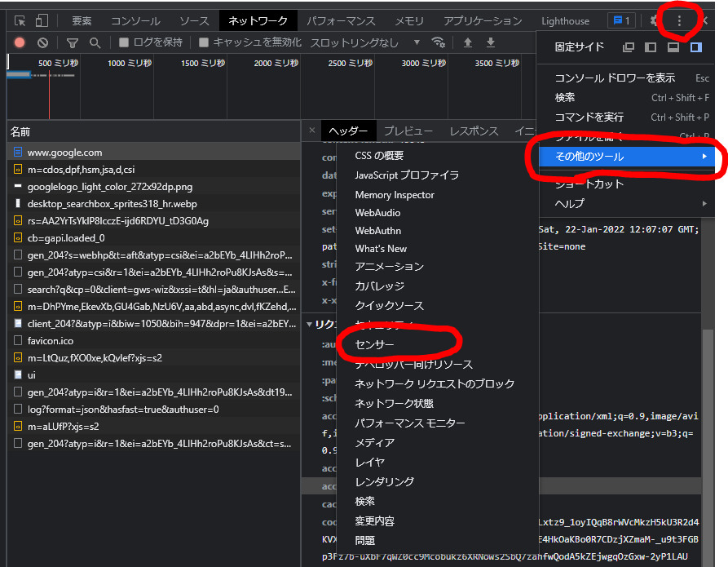Image resolution: width=728 pixels, height=567 pixels.
Task: Switch to the 要素 (Elements) tab
Action: tap(82, 21)
